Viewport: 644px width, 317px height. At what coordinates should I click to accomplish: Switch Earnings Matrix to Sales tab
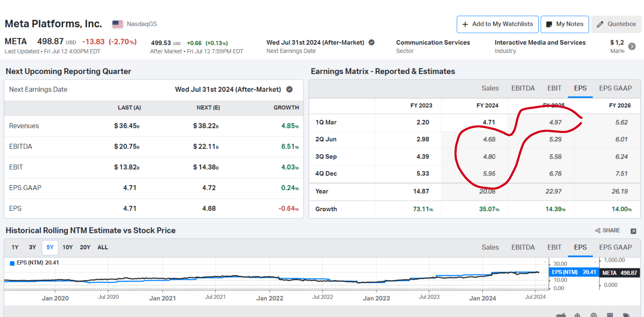tap(490, 88)
